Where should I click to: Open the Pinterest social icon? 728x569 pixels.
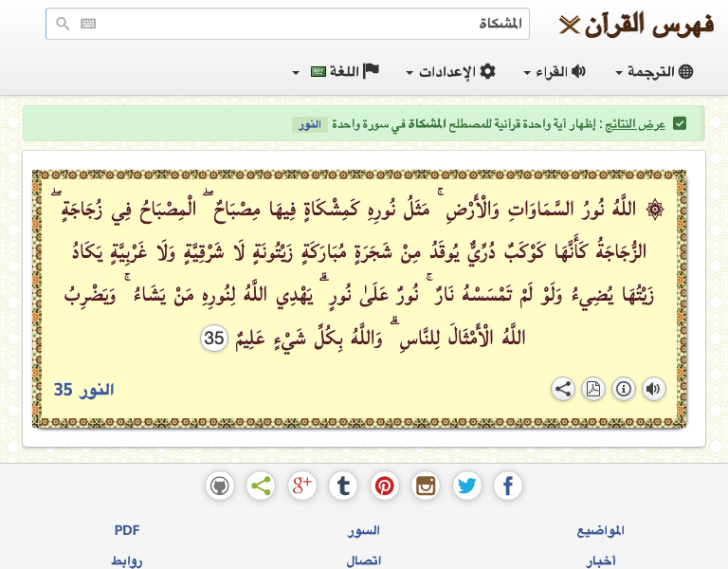(x=385, y=486)
